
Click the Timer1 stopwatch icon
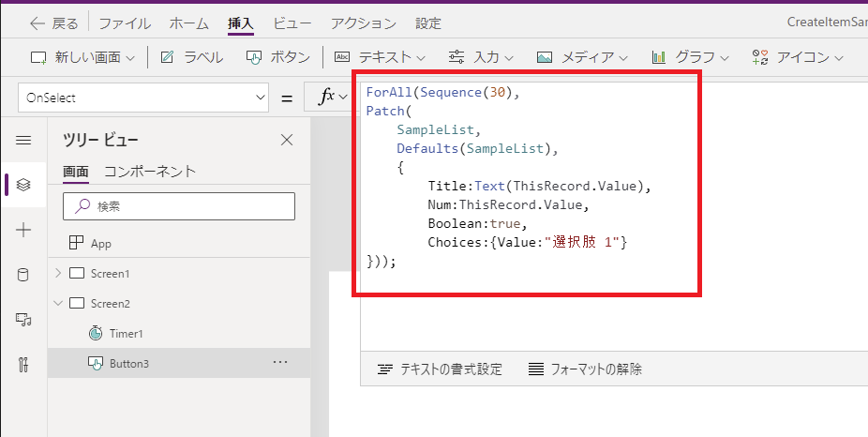pyautogui.click(x=96, y=333)
